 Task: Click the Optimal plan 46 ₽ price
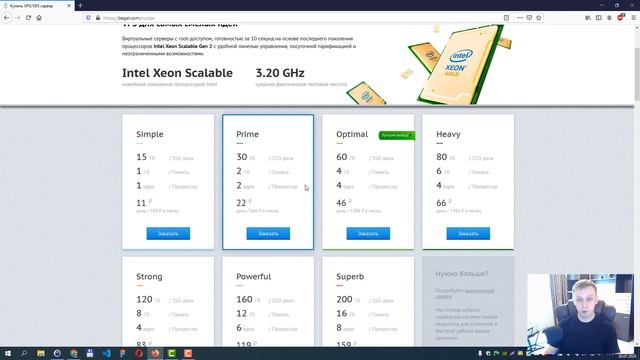click(344, 202)
